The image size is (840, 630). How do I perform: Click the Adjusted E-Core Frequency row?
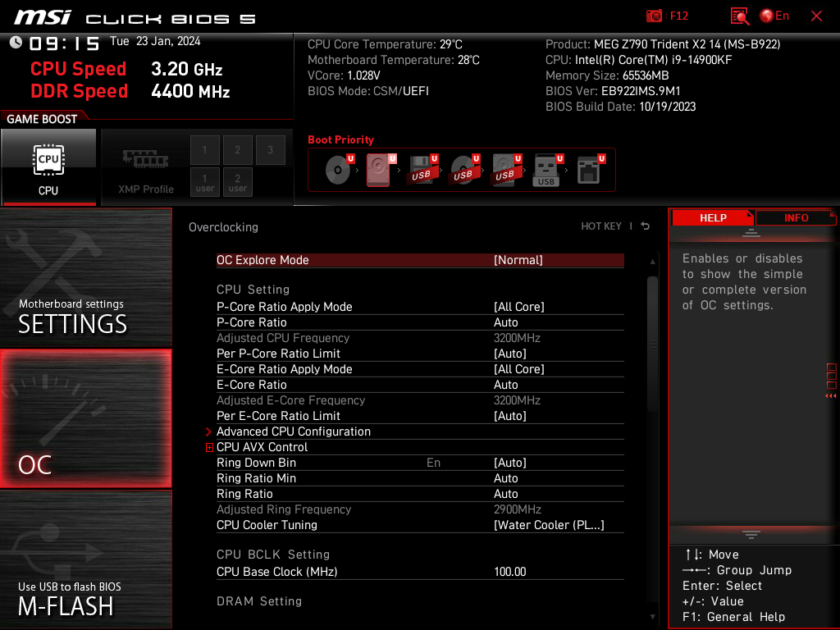[x=420, y=400]
